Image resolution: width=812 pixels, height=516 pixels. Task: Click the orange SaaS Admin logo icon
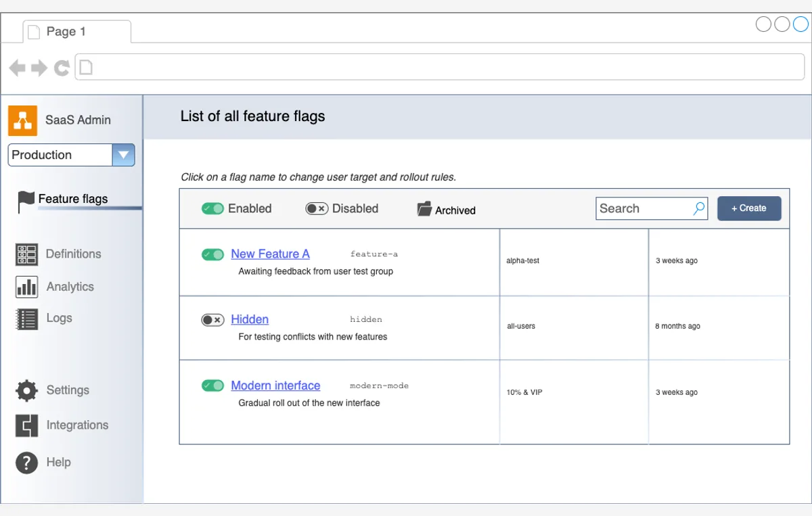pyautogui.click(x=22, y=120)
